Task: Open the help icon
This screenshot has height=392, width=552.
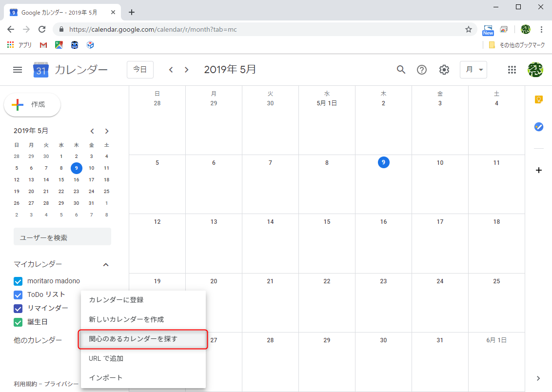Action: pyautogui.click(x=421, y=70)
